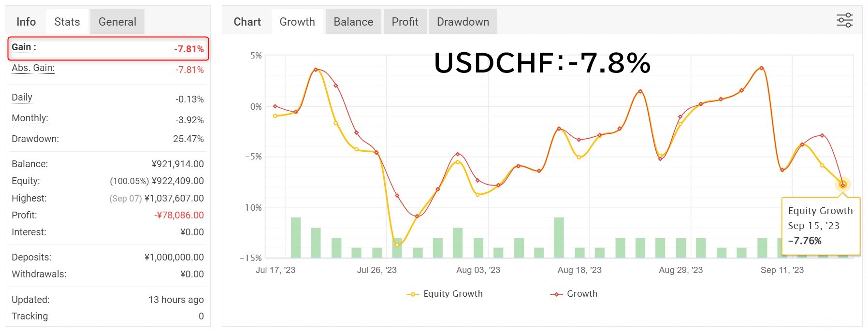The width and height of the screenshot is (868, 331).
Task: Click the peak growth point near Sep 07
Action: pyautogui.click(x=762, y=68)
